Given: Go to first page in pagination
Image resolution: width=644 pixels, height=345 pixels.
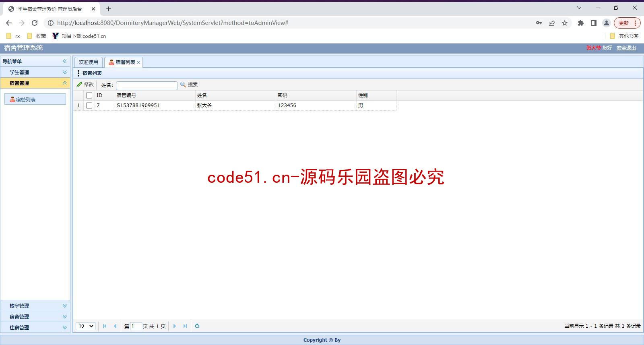Looking at the screenshot, I should (105, 326).
